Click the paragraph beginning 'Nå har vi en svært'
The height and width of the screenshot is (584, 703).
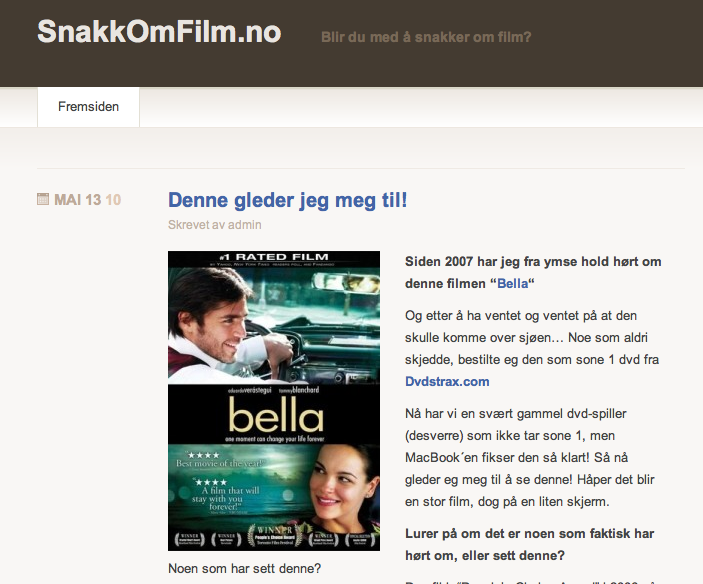529,457
